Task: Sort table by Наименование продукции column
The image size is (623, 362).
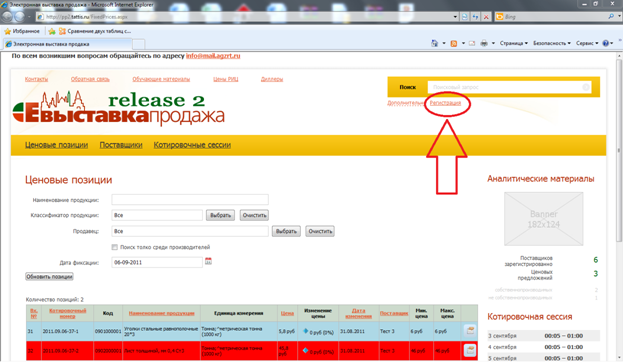Action: 162,313
